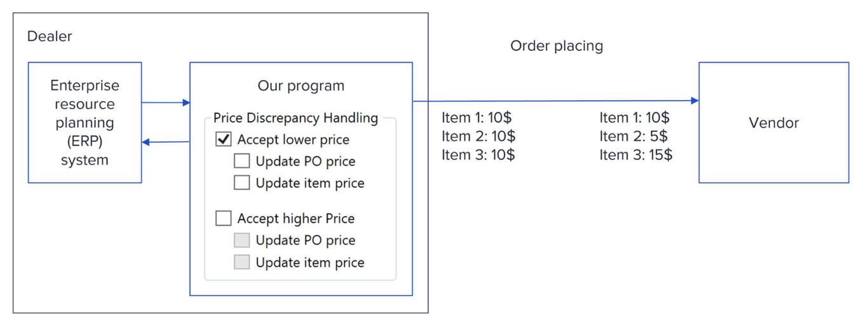
Task: Select the Item 2: 5$ price text
Action: [x=634, y=136]
